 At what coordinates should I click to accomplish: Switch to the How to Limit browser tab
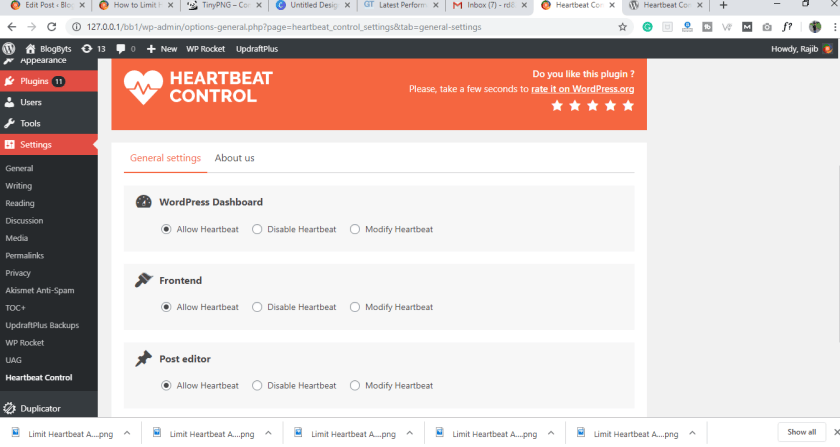coord(136,5)
